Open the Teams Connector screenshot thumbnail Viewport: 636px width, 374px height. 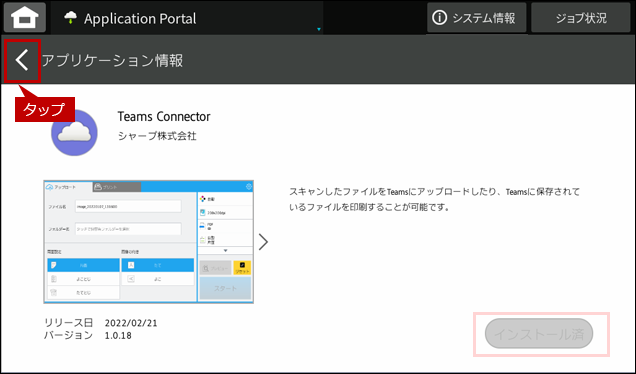pyautogui.click(x=148, y=242)
